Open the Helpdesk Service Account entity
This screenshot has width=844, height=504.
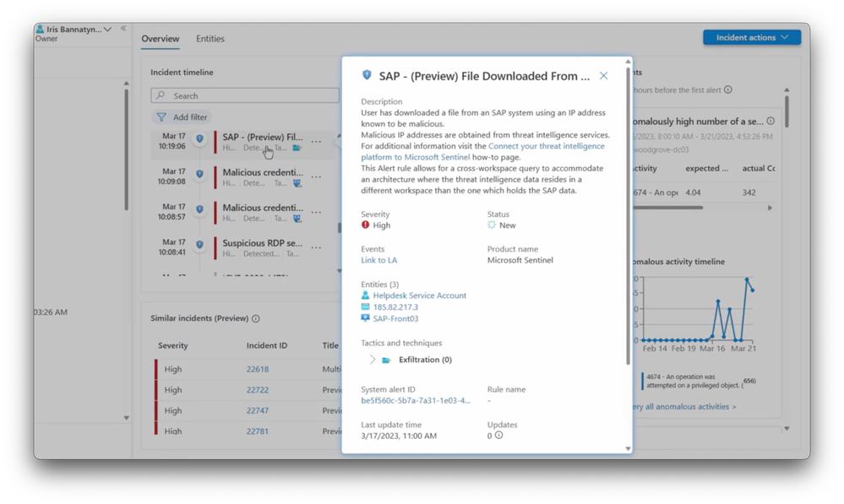pos(420,295)
